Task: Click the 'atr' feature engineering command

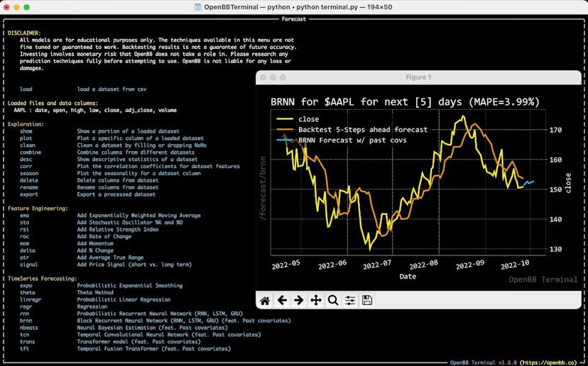Action: coord(25,257)
